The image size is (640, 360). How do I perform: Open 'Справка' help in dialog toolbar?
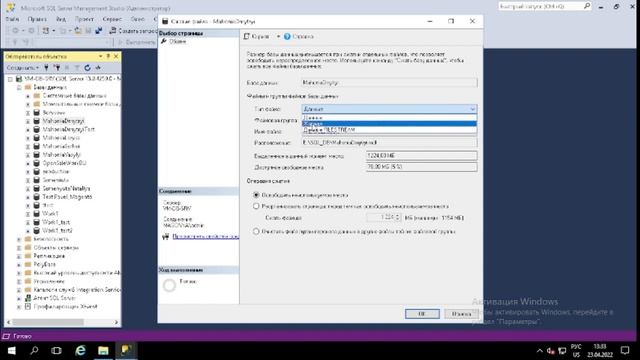click(298, 36)
